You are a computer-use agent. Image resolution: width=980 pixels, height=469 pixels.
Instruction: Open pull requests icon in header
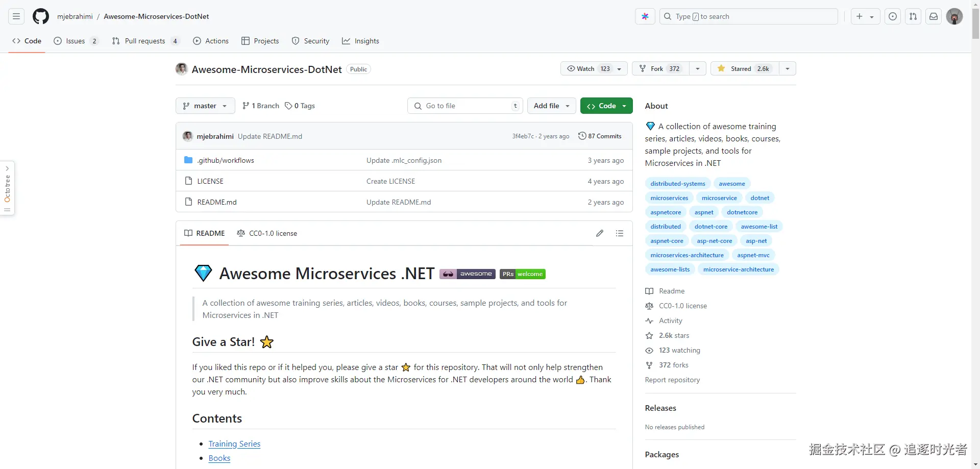click(913, 16)
